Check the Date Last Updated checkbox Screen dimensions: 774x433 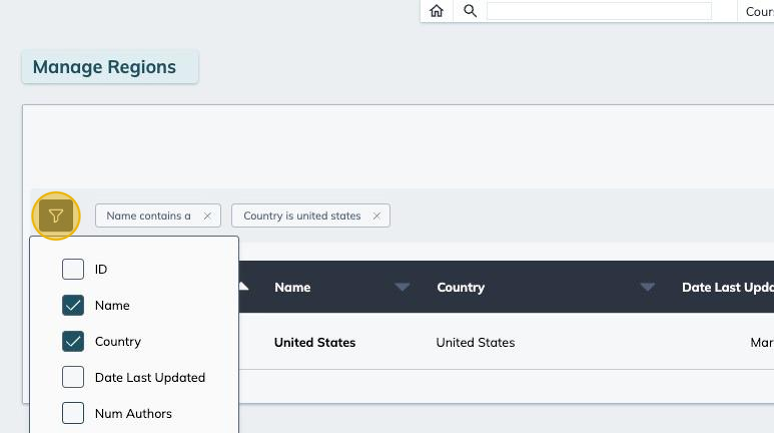point(73,377)
